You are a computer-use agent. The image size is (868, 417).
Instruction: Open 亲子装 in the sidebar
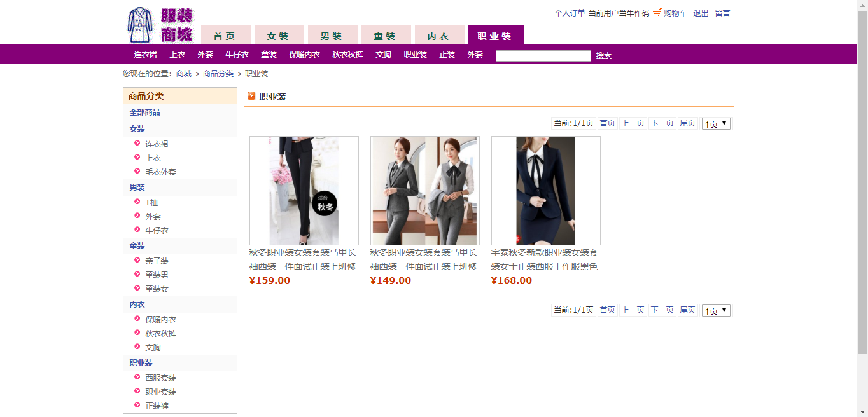(x=157, y=261)
